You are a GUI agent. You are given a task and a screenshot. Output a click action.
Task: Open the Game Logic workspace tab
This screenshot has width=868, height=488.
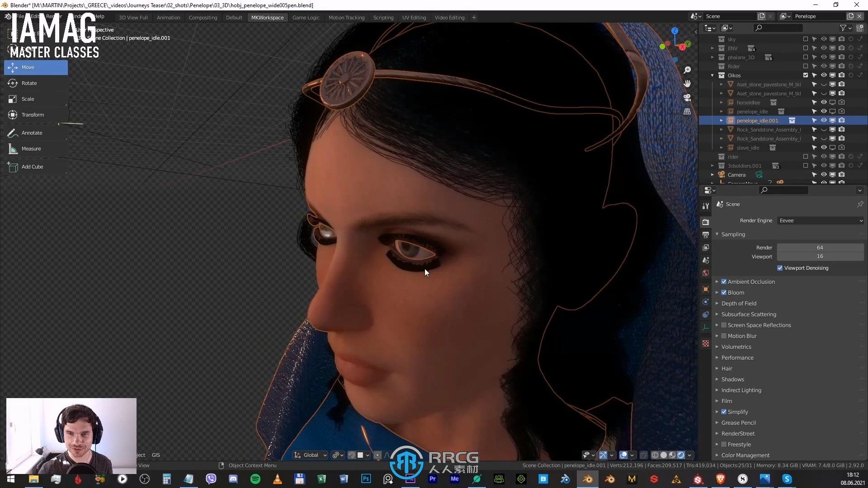pos(306,17)
